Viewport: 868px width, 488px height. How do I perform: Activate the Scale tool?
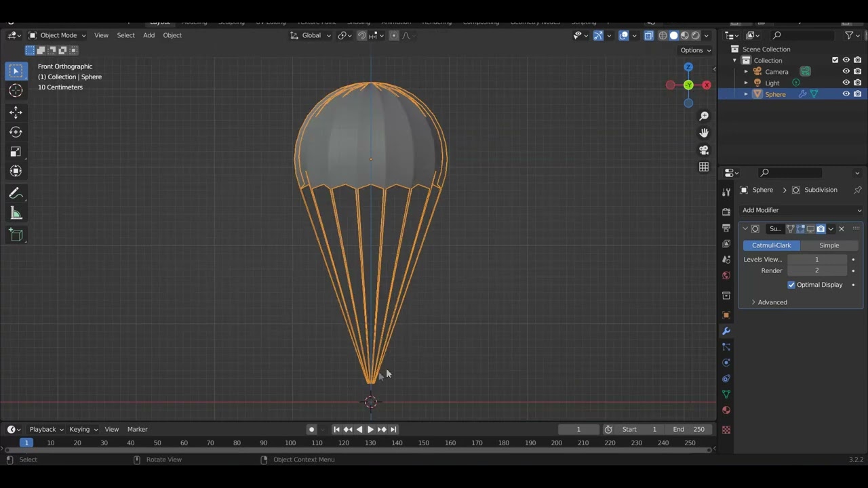pyautogui.click(x=16, y=152)
